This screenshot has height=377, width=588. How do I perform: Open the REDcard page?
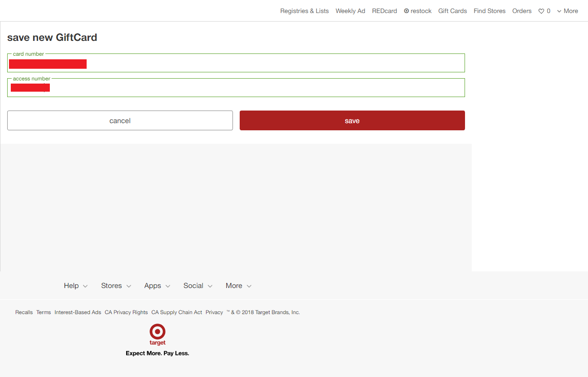tap(384, 11)
